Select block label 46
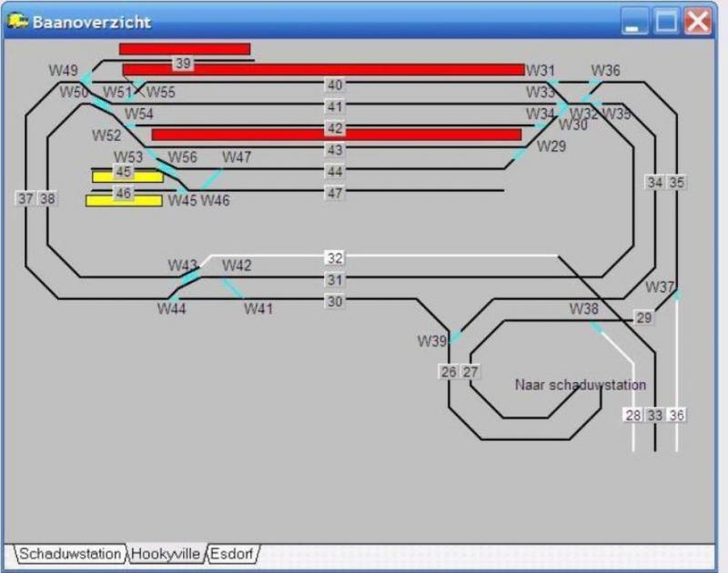728x573 pixels. point(123,193)
